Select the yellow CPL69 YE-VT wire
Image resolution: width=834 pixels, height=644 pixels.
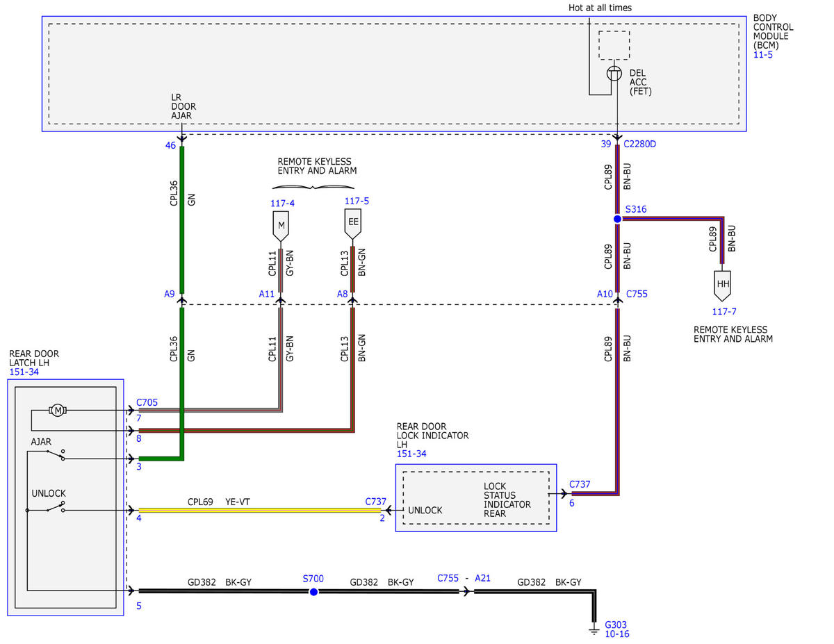[x=260, y=510]
